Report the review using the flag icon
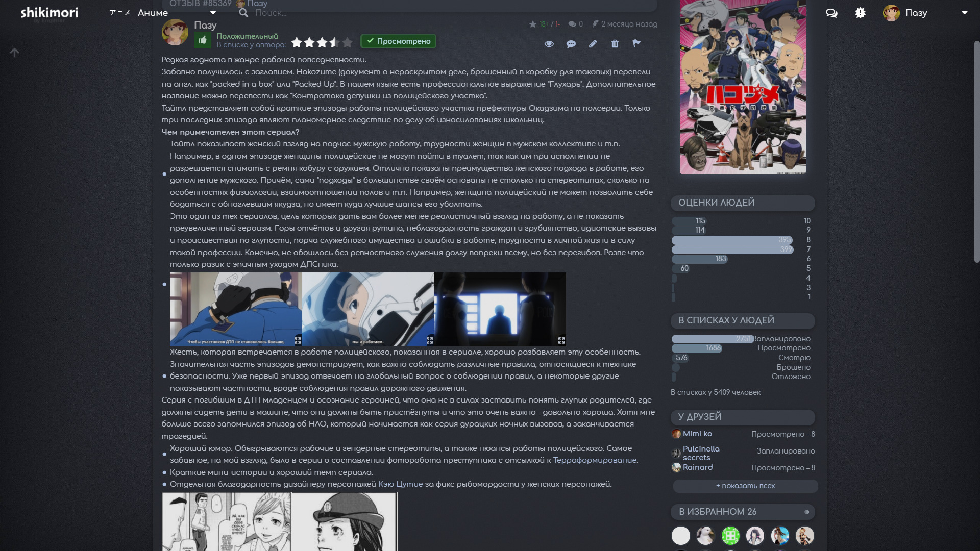This screenshot has width=980, height=551. 636,44
